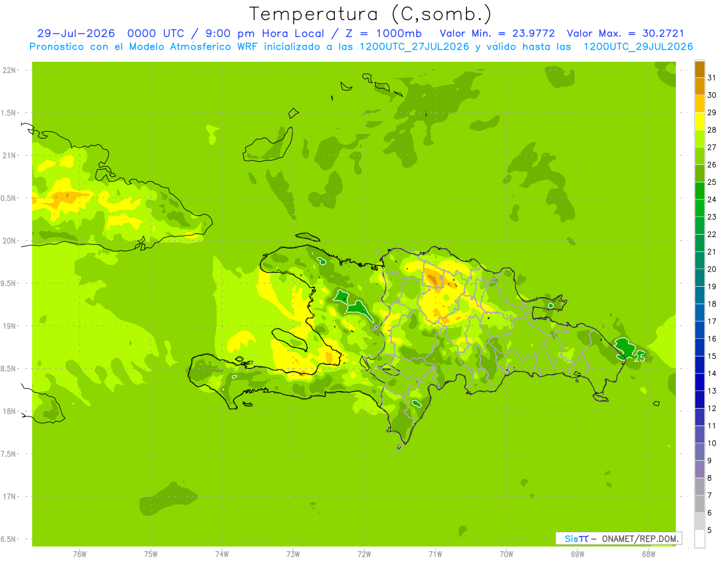Pick purple legend band between 9 and 10
This screenshot has height=562, width=728.
pos(699,452)
